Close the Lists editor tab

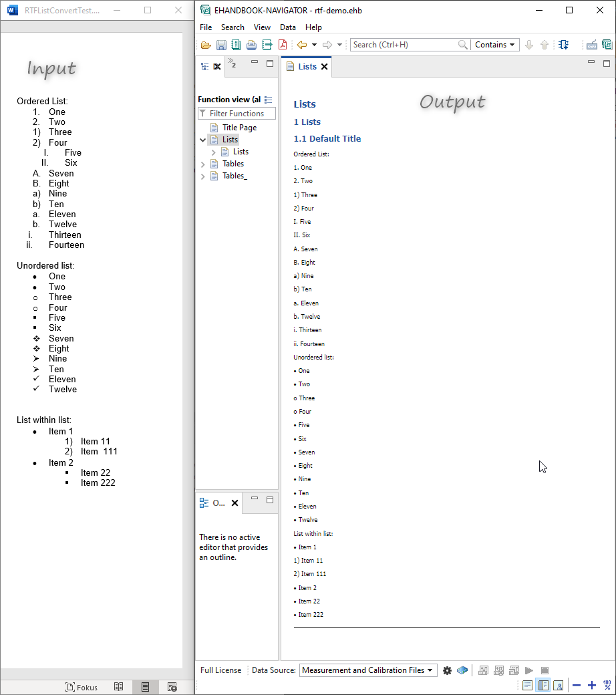[x=325, y=67]
